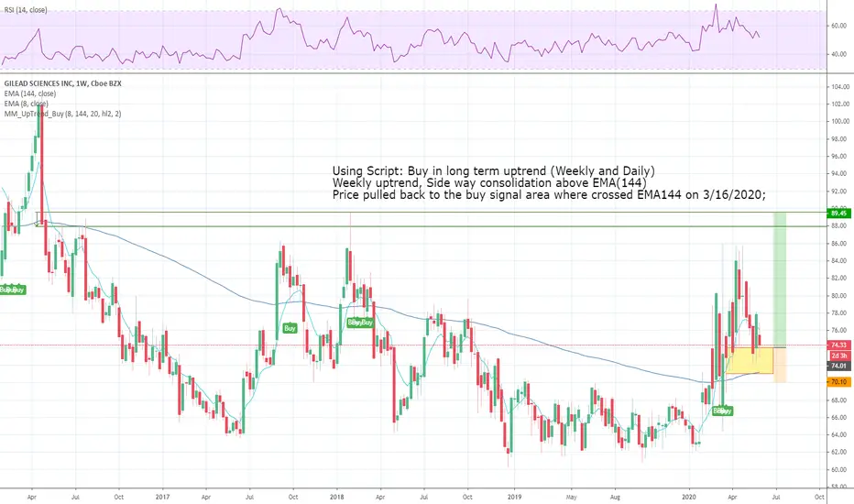Click the 100.00 price scale label
The image size is (854, 504).
coord(840,122)
